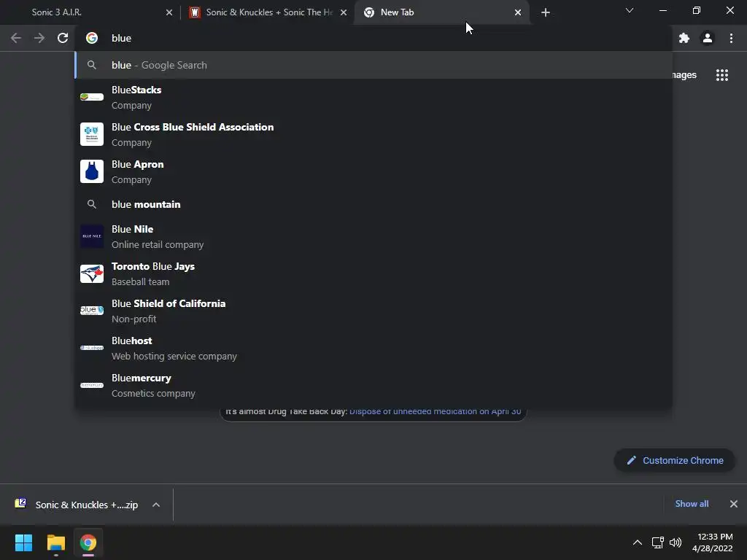Open the tab search chevron
Viewport: 747px width, 560px height.
point(630,10)
